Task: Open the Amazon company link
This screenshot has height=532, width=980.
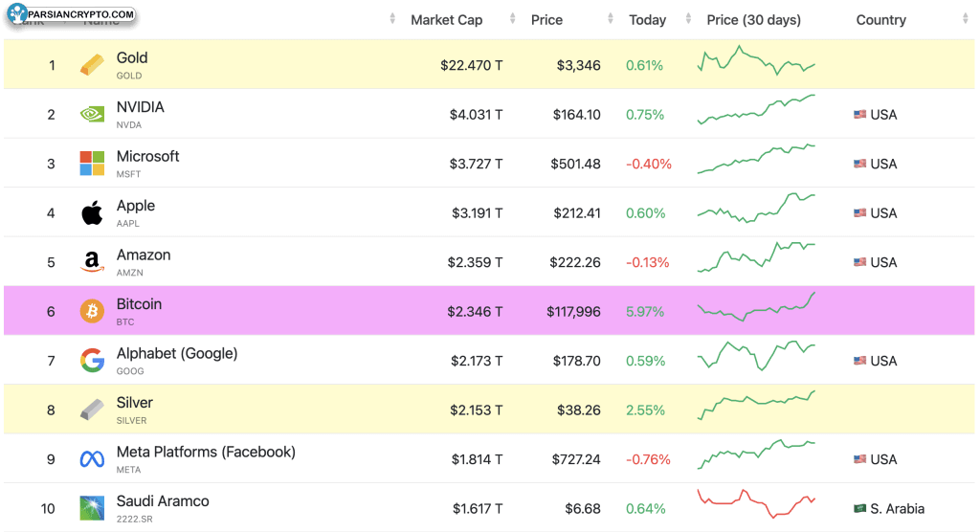Action: coord(144,255)
